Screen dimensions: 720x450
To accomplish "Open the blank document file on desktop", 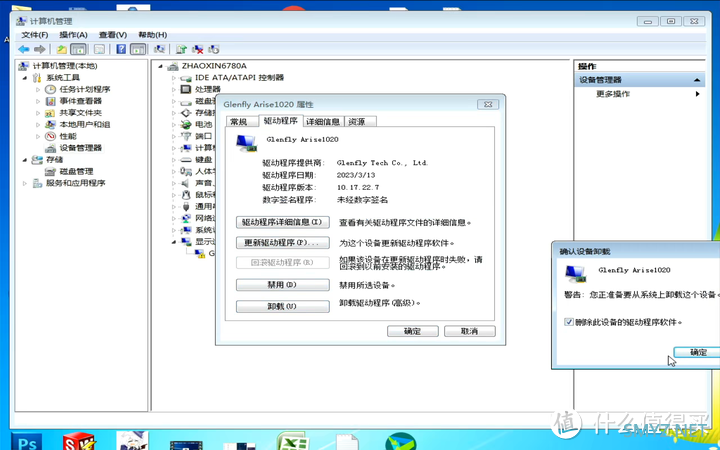I will point(348,442).
